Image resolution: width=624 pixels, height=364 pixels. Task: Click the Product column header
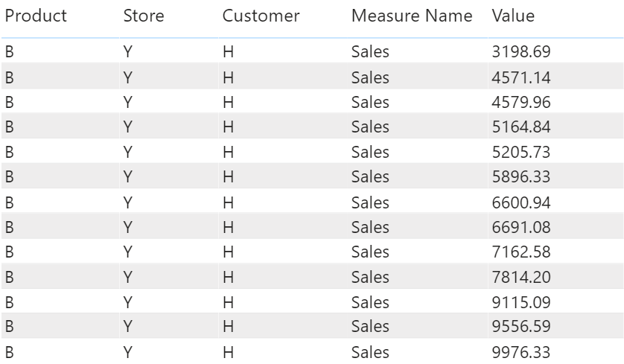coord(36,16)
